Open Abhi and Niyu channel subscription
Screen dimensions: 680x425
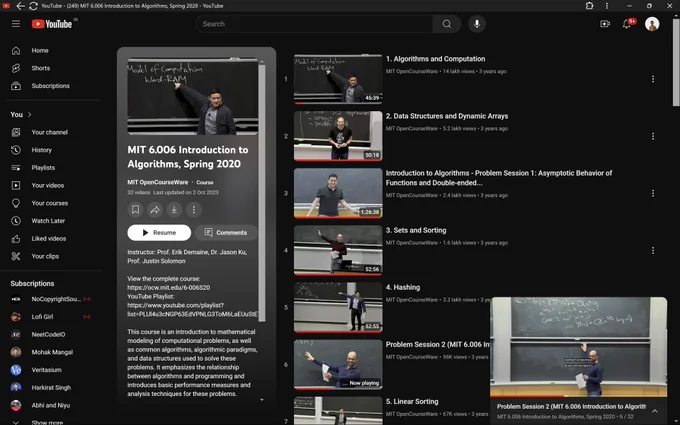[53, 405]
